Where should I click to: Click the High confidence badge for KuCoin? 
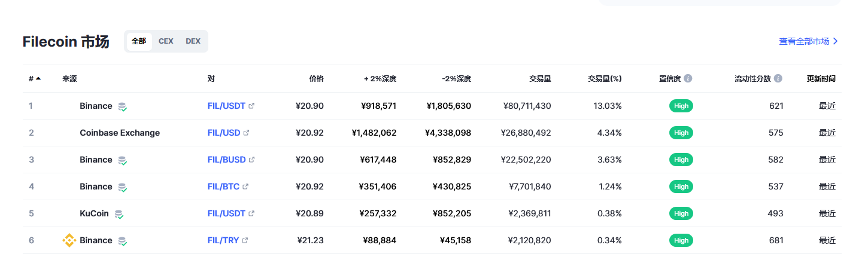click(x=681, y=213)
